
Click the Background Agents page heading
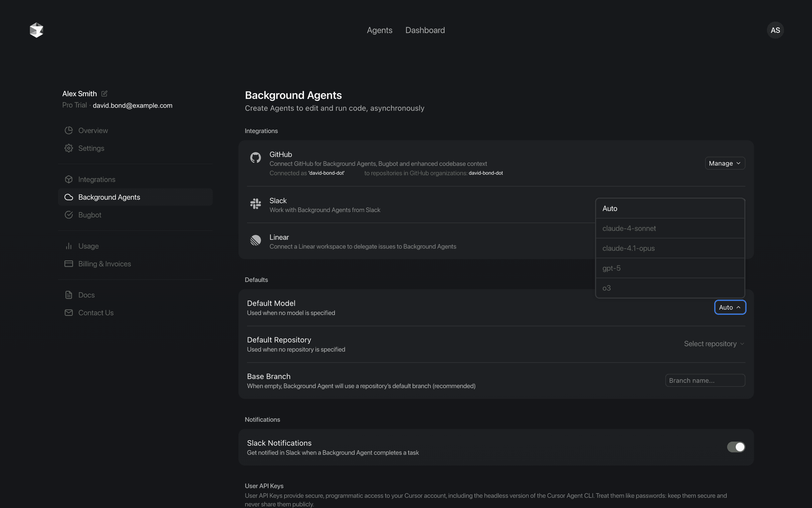(293, 95)
